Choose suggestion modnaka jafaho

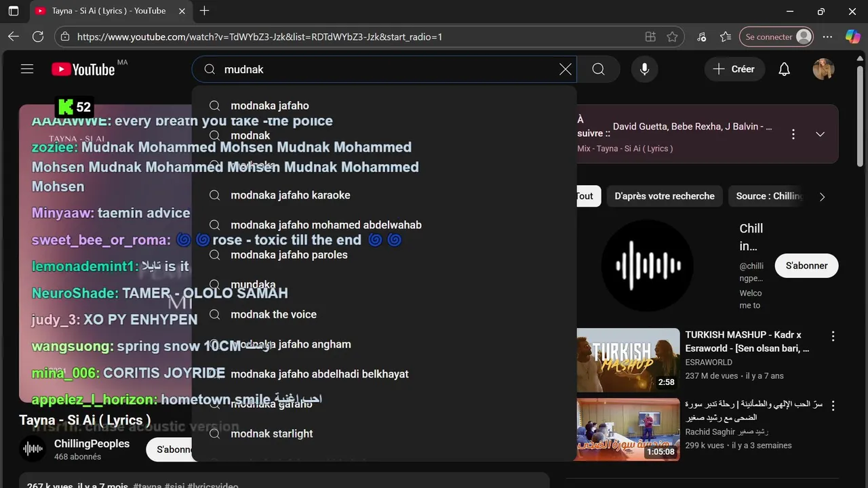pyautogui.click(x=384, y=106)
